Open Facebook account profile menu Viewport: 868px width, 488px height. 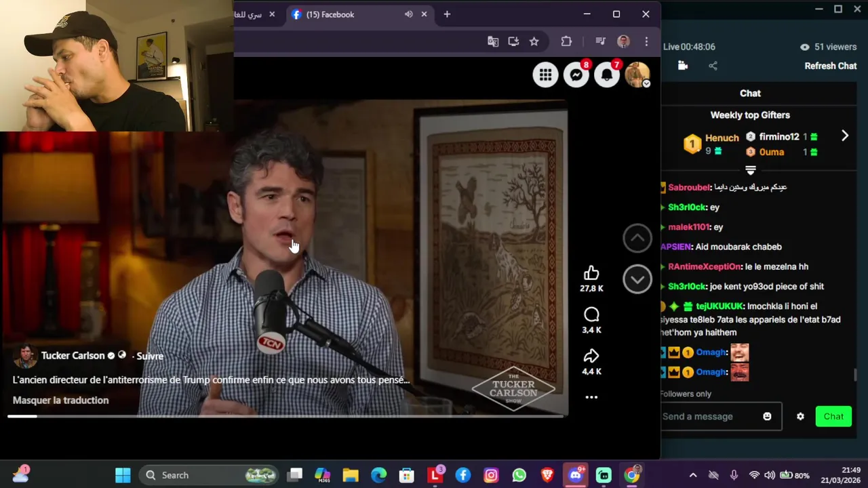(637, 75)
